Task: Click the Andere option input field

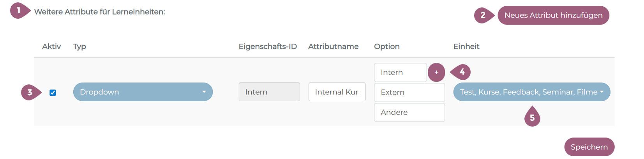Action: [x=409, y=112]
